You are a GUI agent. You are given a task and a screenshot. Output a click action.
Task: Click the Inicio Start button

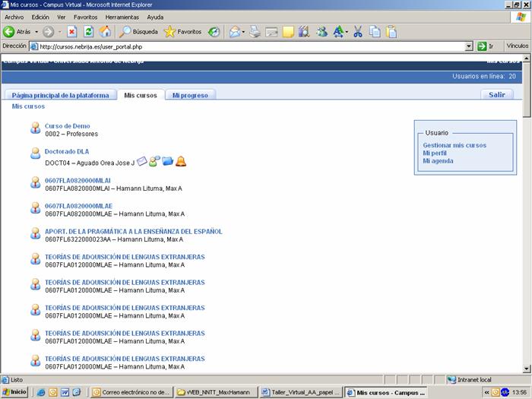(14, 392)
